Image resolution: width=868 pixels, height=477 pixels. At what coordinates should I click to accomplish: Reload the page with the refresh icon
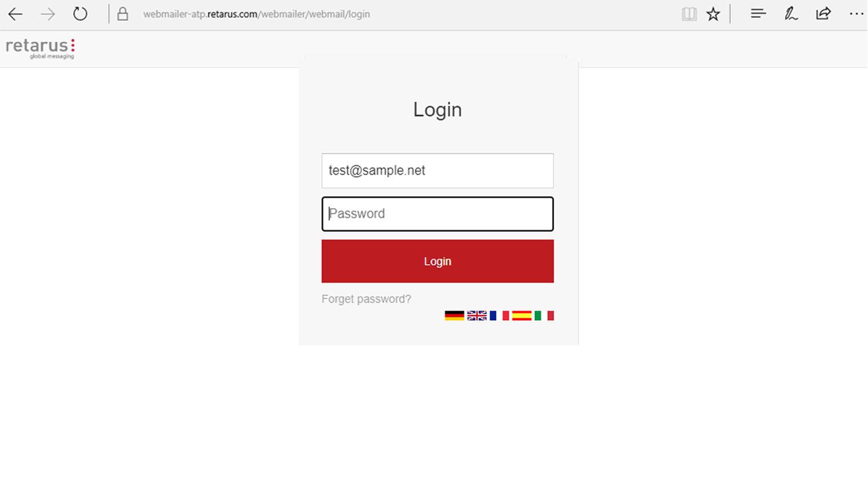[x=80, y=14]
